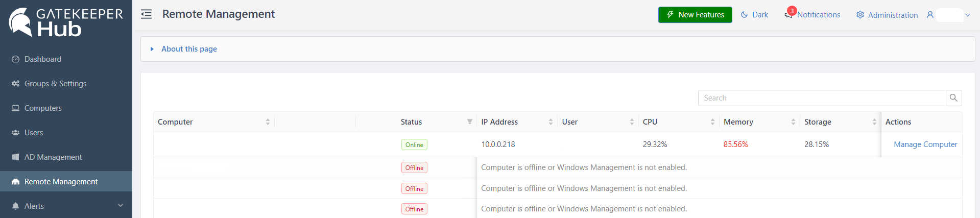Screen dimensions: 980x218
Task: Sort the table by IP Address
Action: [x=551, y=122]
